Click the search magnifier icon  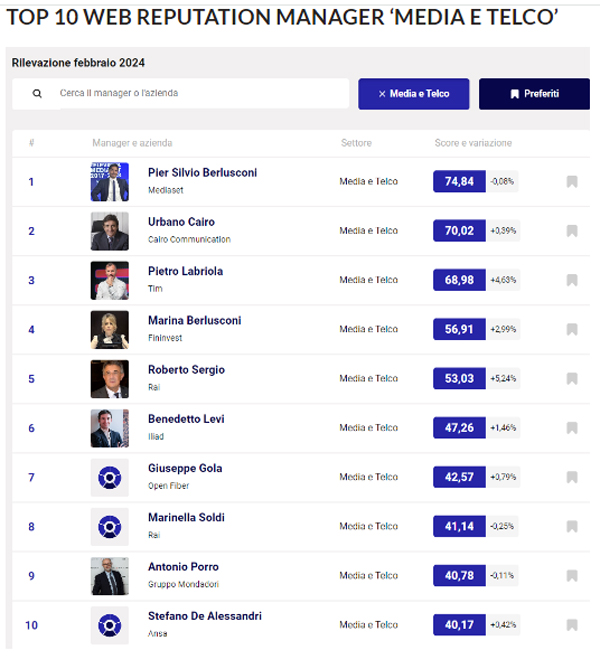(x=37, y=93)
